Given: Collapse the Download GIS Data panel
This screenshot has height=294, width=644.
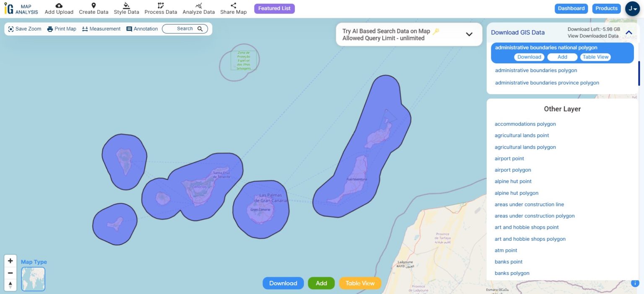Looking at the screenshot, I should (628, 31).
